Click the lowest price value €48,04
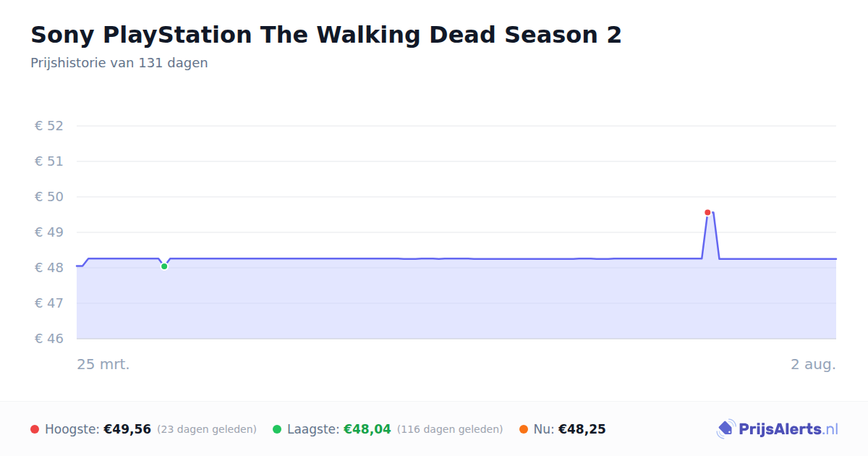This screenshot has width=868, height=456. (x=367, y=429)
